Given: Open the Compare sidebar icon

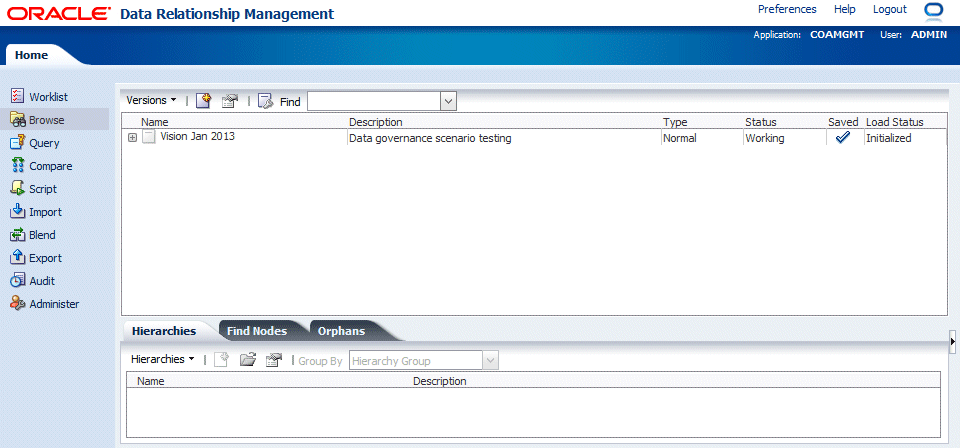Looking at the screenshot, I should [x=18, y=166].
